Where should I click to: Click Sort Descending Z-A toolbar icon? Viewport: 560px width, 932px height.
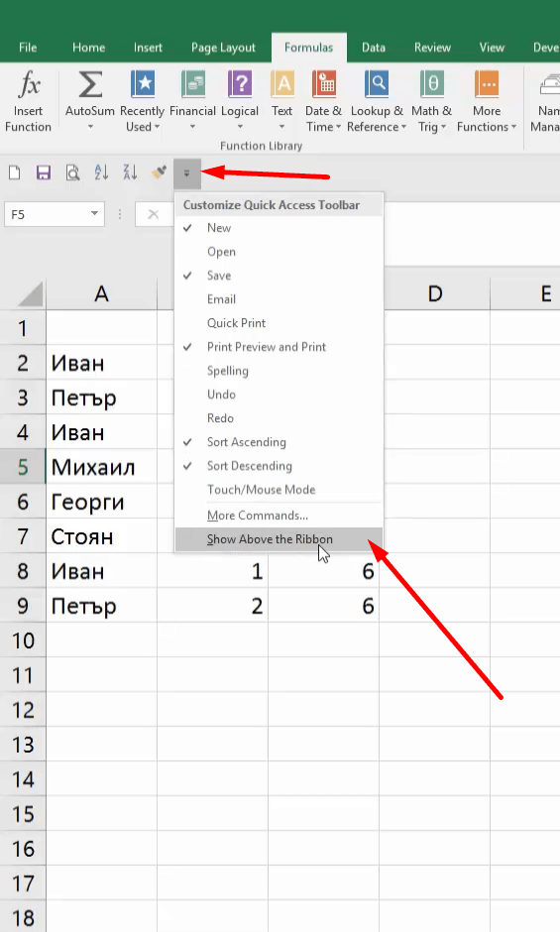pos(130,173)
